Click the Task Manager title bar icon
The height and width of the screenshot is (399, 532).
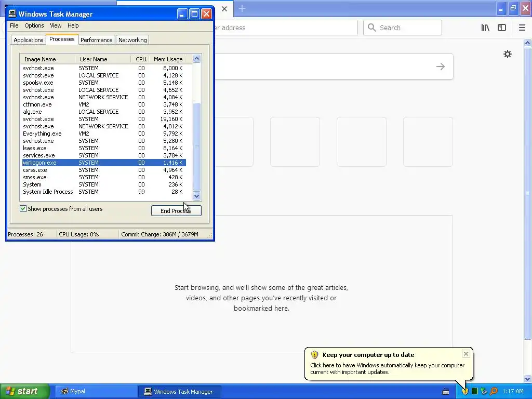click(x=12, y=14)
